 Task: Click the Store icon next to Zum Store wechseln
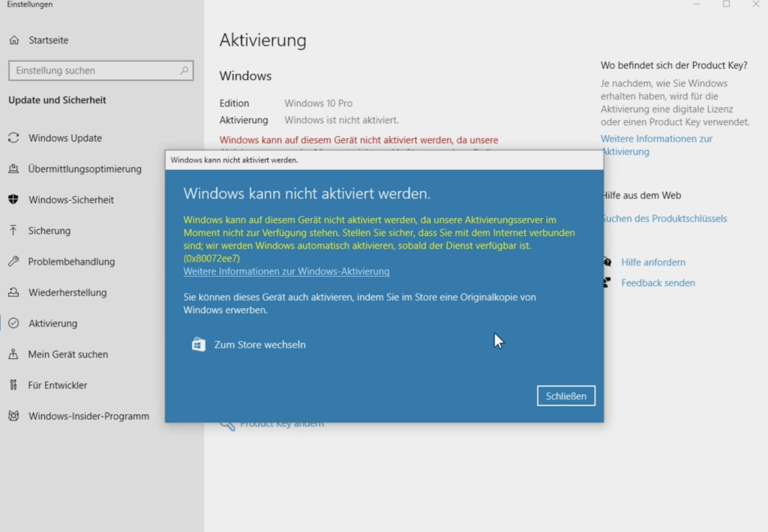[x=197, y=344]
